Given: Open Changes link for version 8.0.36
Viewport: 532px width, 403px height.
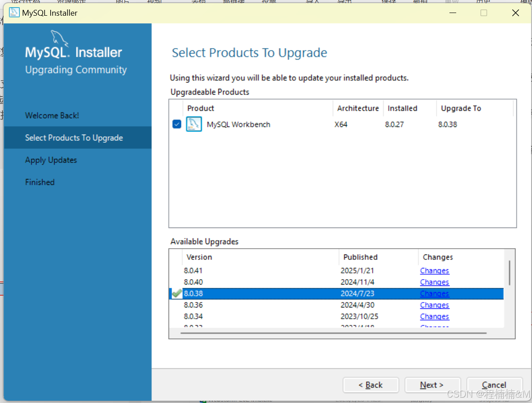Looking at the screenshot, I should (434, 305).
